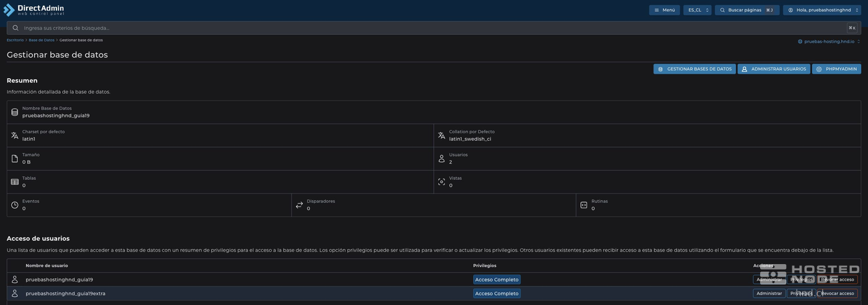868x305 pixels.
Task: Go to Escritorio breadcrumb
Action: [x=15, y=40]
